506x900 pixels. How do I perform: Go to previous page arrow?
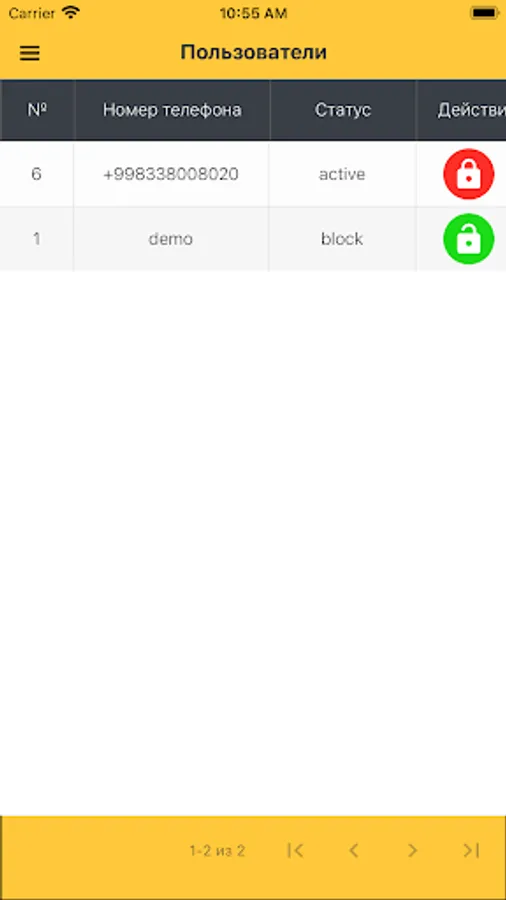[x=354, y=850]
